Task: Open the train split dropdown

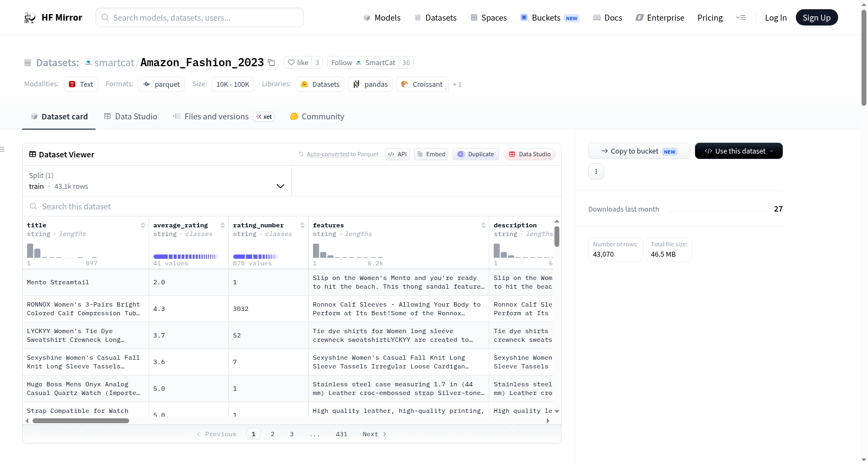Action: coord(157,181)
